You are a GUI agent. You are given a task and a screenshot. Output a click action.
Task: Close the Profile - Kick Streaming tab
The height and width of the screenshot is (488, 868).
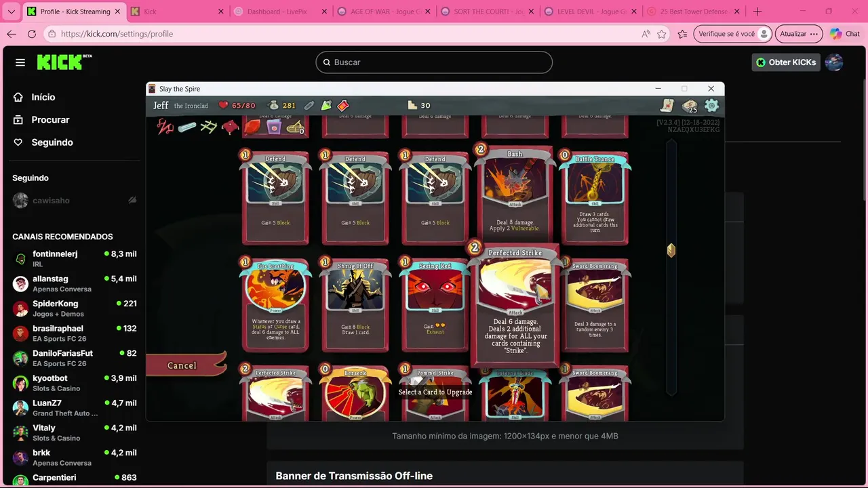[x=117, y=12]
